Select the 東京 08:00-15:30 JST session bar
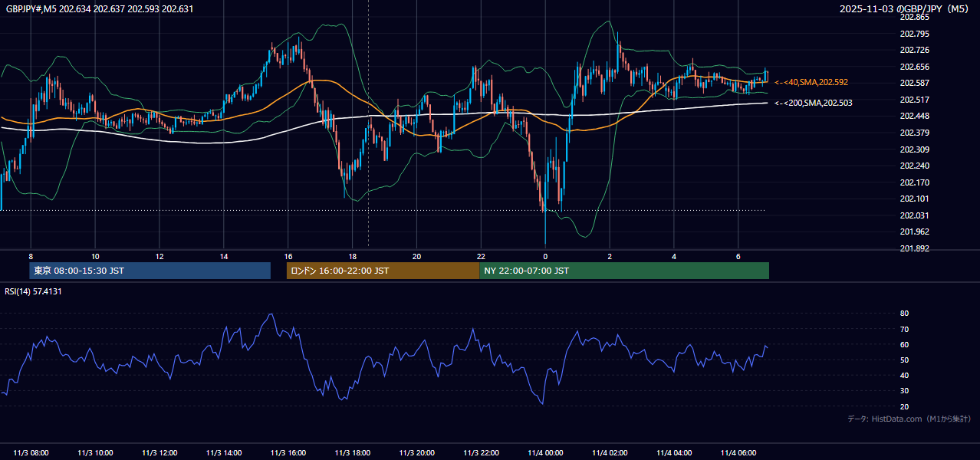Screen dimensions: 980x460 point(150,271)
